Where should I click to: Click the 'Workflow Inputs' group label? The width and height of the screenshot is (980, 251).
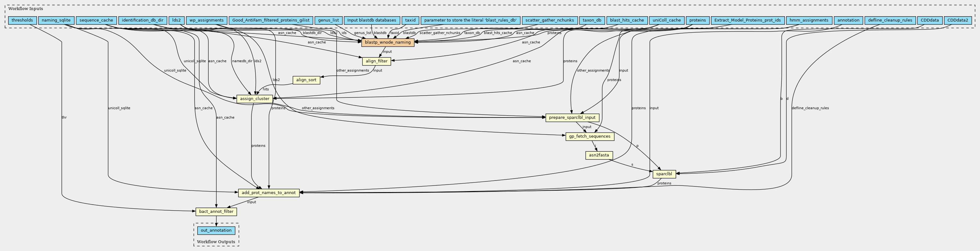coord(25,9)
